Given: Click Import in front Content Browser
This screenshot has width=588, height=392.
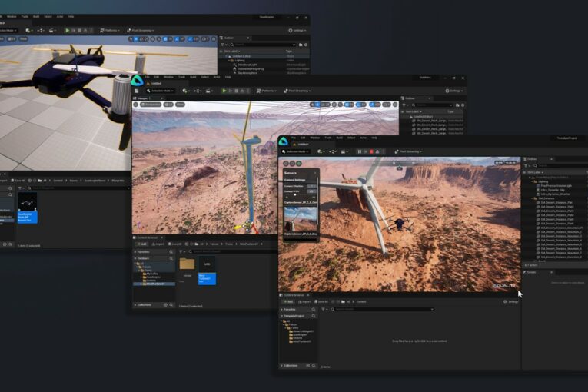Looking at the screenshot, I should (304, 301).
